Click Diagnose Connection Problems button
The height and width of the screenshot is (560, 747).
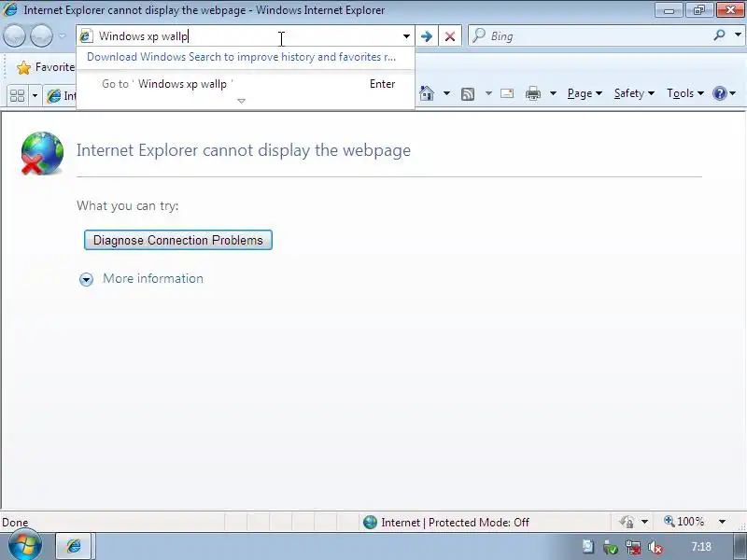tap(178, 240)
